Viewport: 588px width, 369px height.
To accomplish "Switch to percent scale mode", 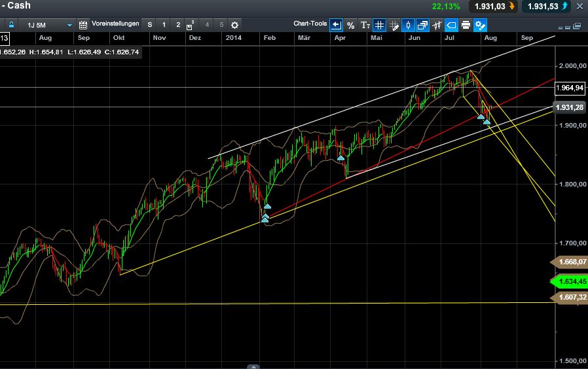I will (x=350, y=25).
